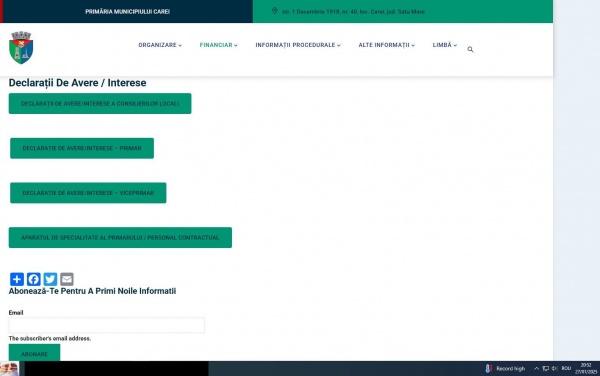Open Declarație de avere/interese – Primar

[x=82, y=148]
